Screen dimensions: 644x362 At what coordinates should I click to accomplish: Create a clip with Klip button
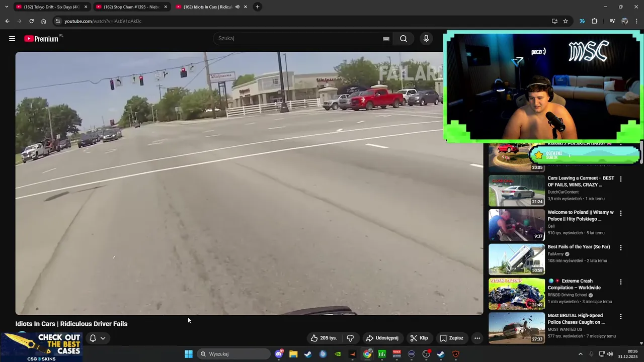tap(419, 338)
